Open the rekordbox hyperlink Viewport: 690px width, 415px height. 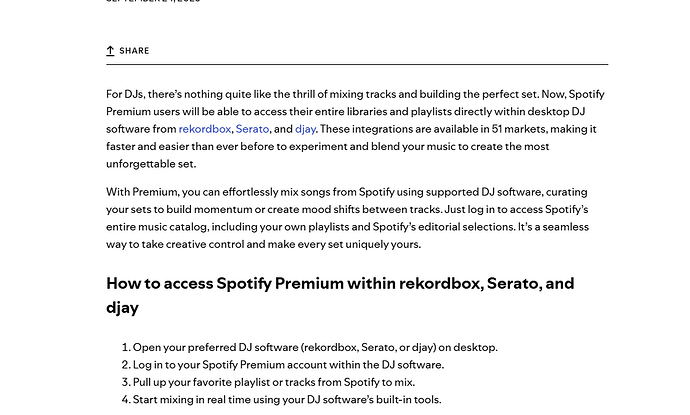click(204, 130)
